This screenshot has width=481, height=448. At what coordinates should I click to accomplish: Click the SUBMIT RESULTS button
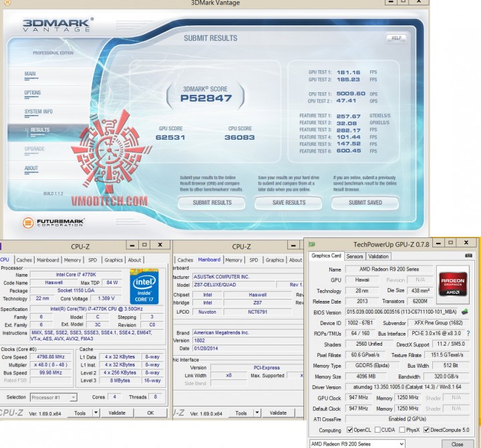[x=212, y=203]
